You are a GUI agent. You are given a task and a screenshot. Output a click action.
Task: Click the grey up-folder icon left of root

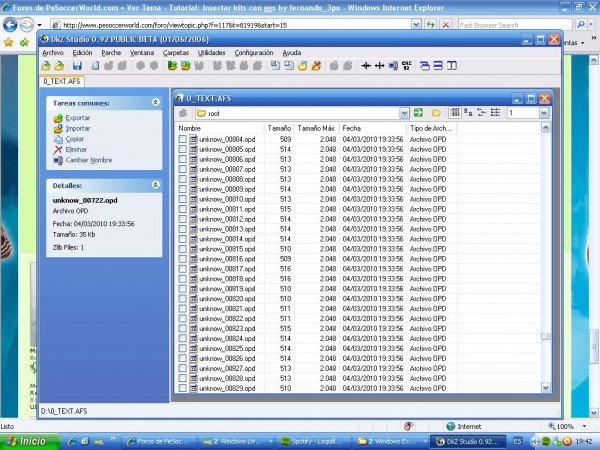(183, 113)
